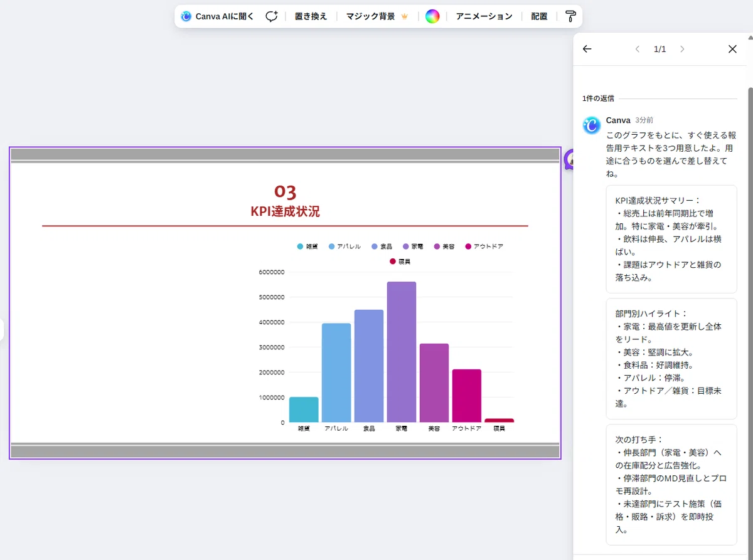Click the 家電 legend entry
The height and width of the screenshot is (560, 753).
(x=413, y=246)
